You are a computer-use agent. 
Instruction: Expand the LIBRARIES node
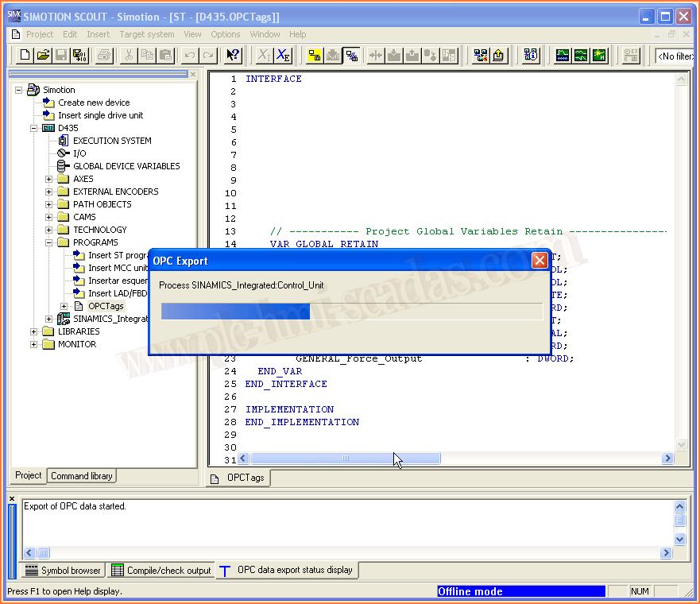pos(34,331)
